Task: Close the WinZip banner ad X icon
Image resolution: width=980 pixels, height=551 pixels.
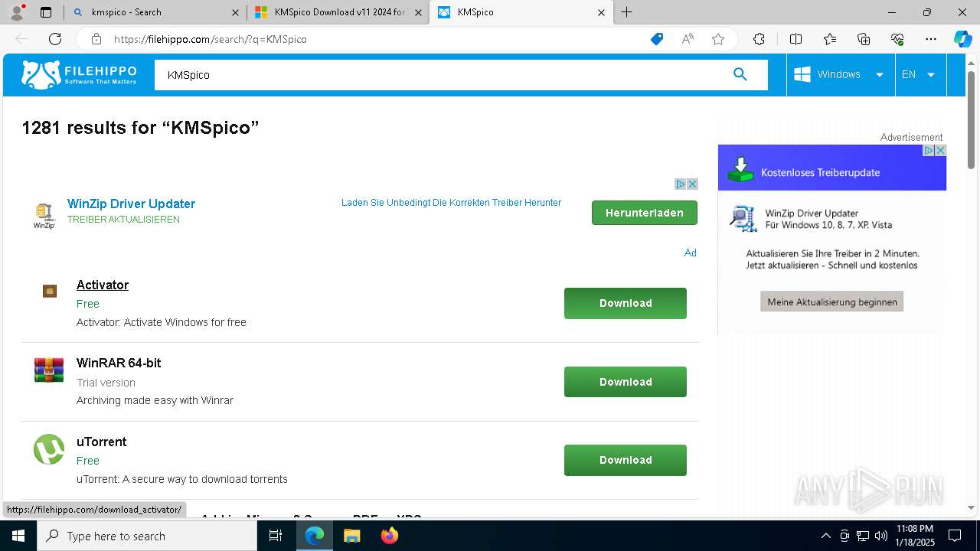Action: click(x=692, y=184)
